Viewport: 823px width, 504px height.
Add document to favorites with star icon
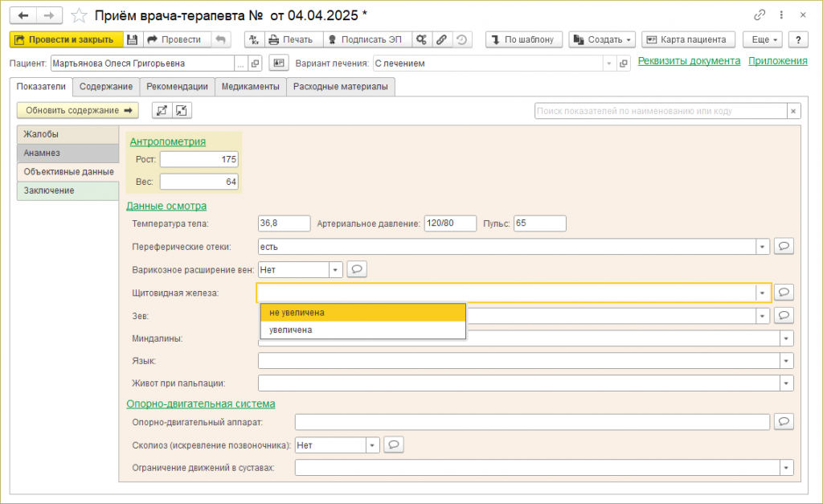point(79,15)
